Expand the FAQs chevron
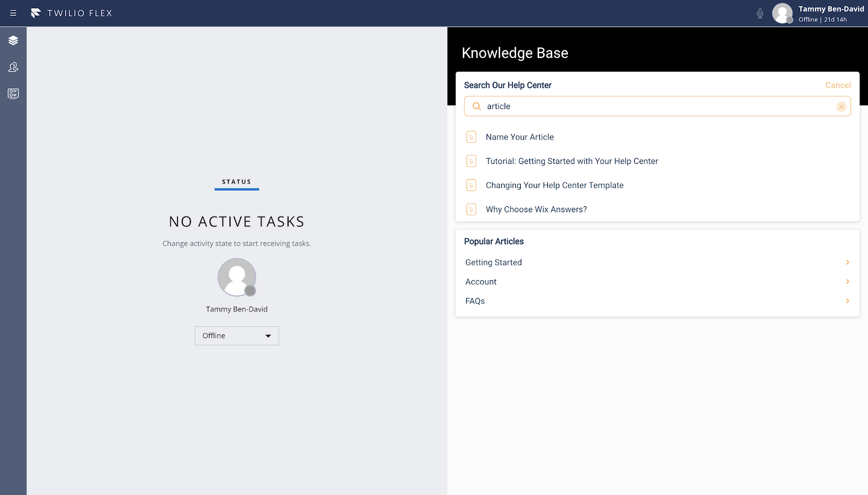Viewport: 868px width, 495px height. click(847, 301)
